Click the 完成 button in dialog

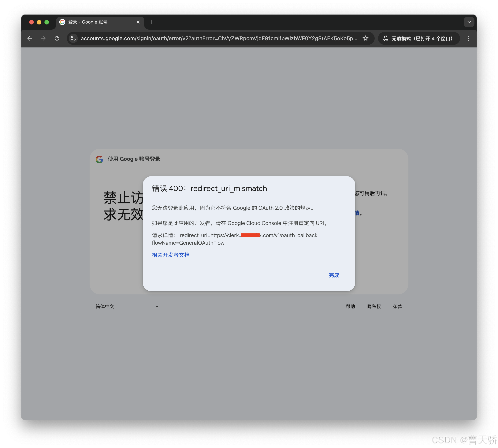coord(334,275)
